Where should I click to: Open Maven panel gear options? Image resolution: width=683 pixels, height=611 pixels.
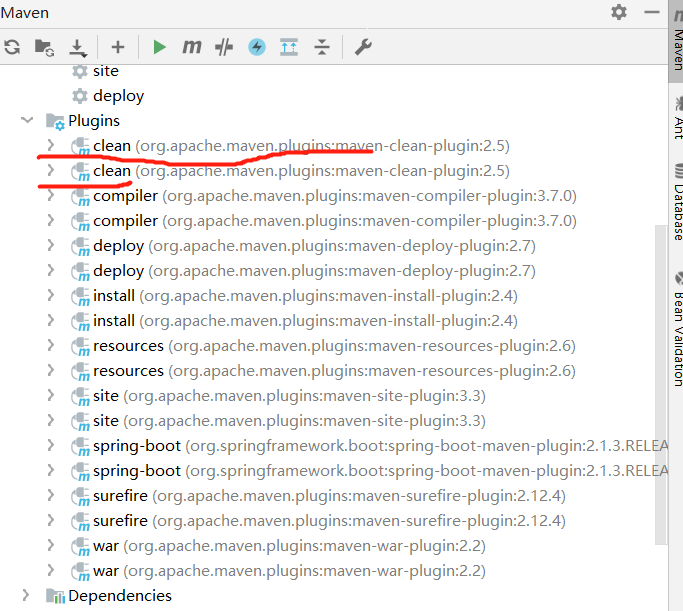(619, 12)
